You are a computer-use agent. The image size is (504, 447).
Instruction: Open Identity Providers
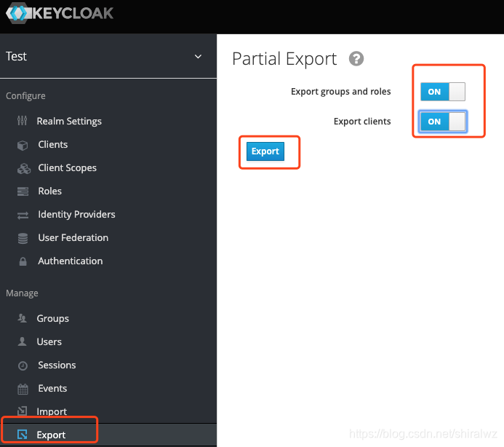point(76,214)
